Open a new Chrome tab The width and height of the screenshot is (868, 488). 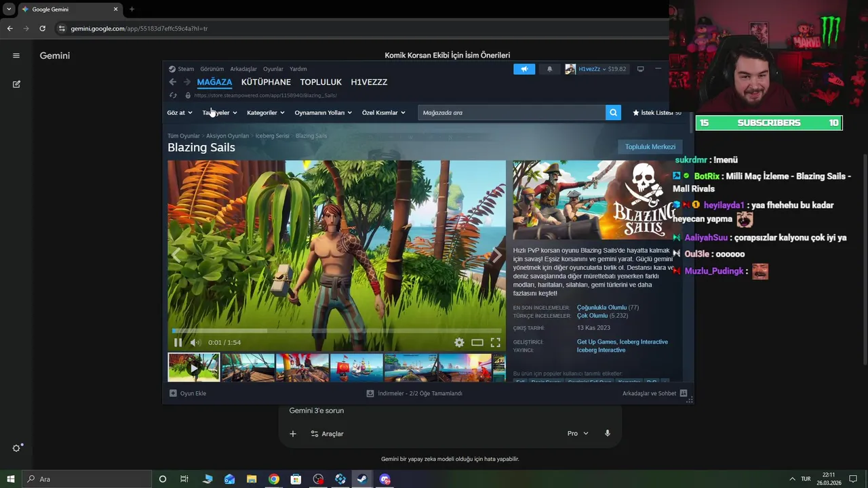click(x=132, y=9)
